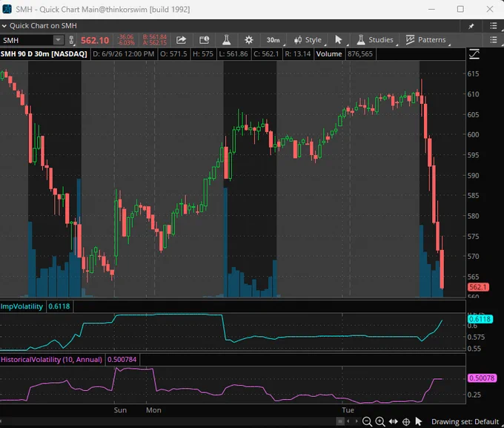
Task: Open the gadget menu list icon in header
Action: 494,26
